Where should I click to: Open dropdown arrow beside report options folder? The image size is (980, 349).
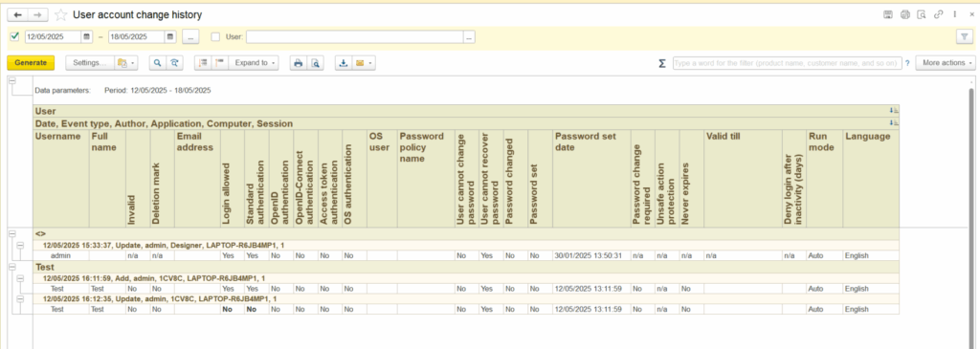(x=133, y=63)
